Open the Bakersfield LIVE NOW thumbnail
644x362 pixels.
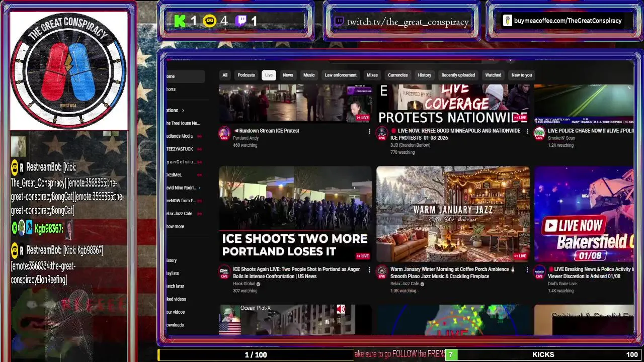(x=584, y=213)
